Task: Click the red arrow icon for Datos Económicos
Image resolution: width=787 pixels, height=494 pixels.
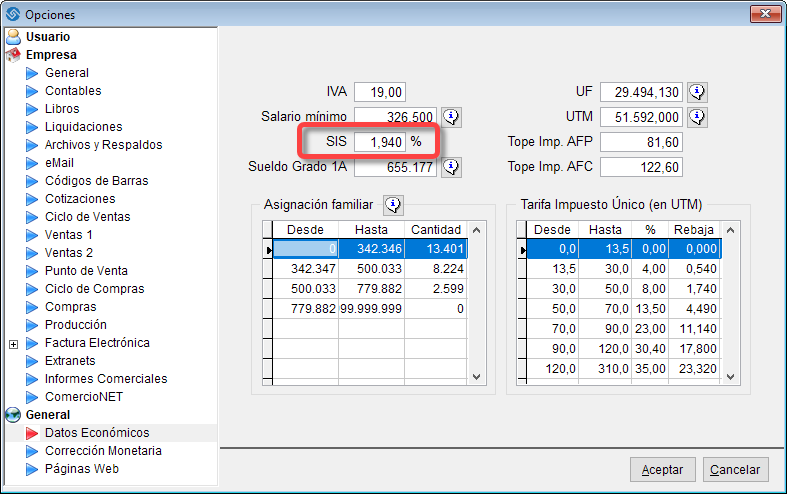Action: [32, 433]
